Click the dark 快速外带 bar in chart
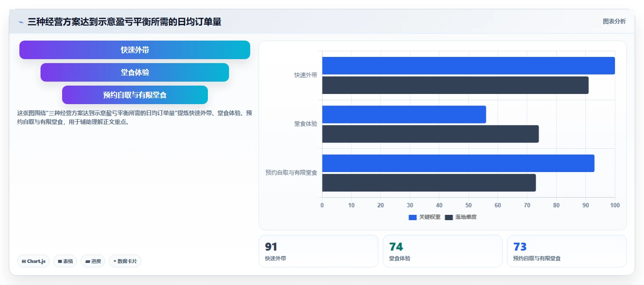The width and height of the screenshot is (644, 285). click(x=455, y=85)
